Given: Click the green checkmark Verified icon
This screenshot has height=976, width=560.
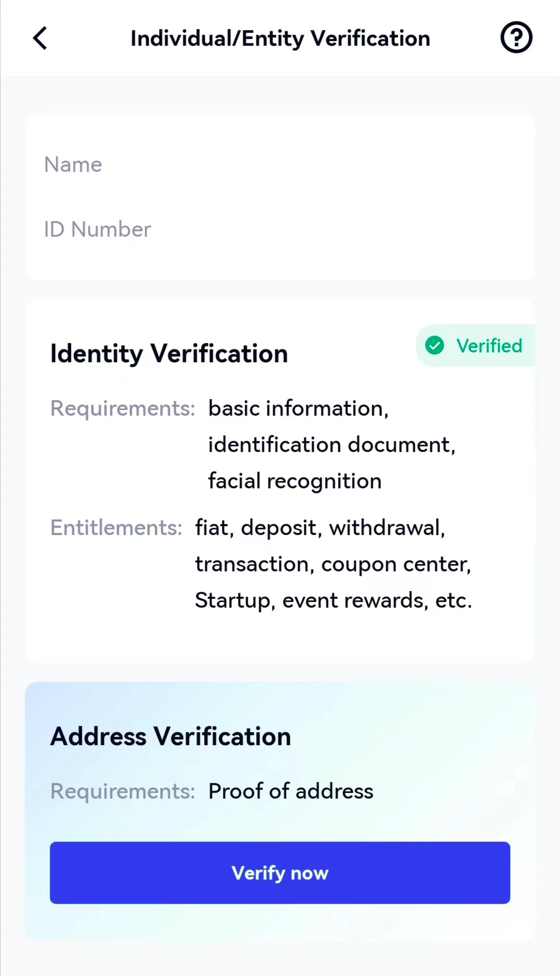Looking at the screenshot, I should (x=435, y=346).
